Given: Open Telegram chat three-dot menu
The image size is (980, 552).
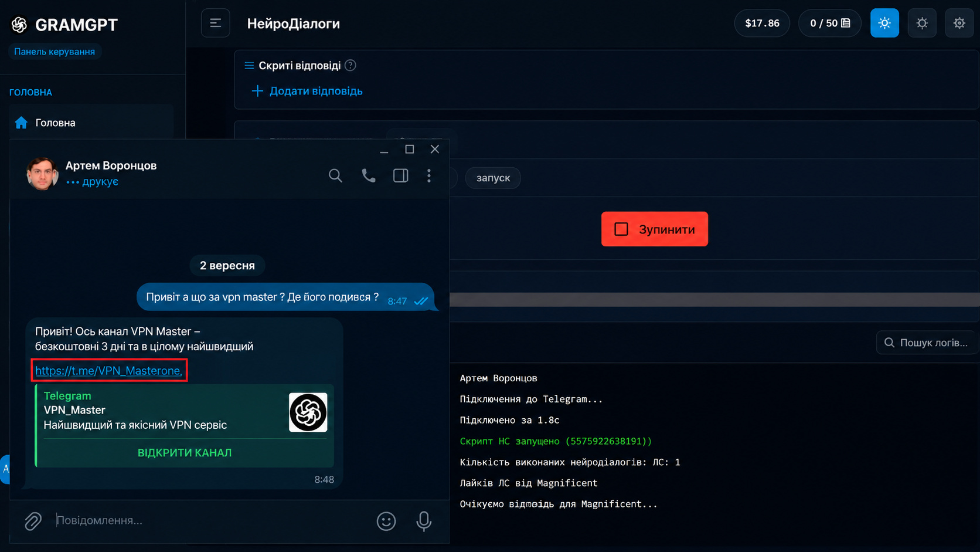Looking at the screenshot, I should click(x=429, y=175).
